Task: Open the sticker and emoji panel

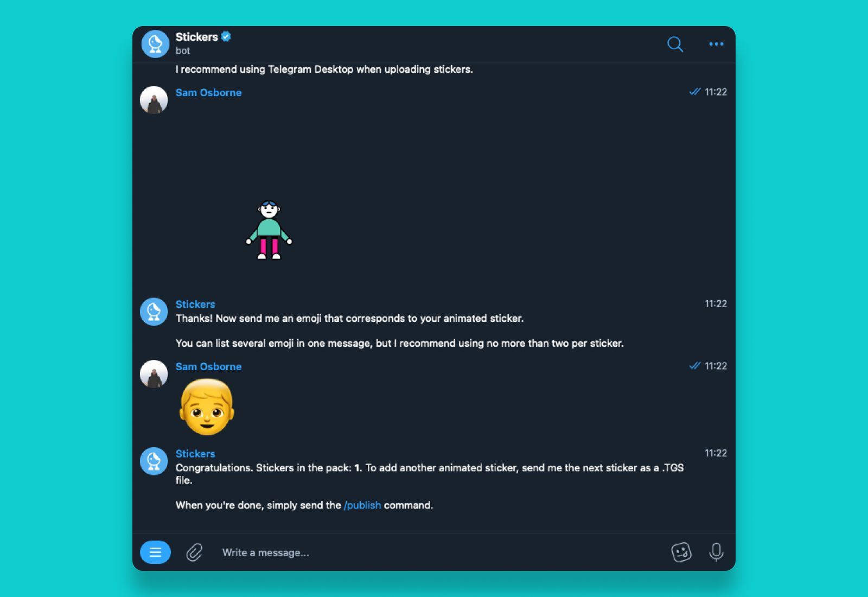Action: pyautogui.click(x=681, y=552)
